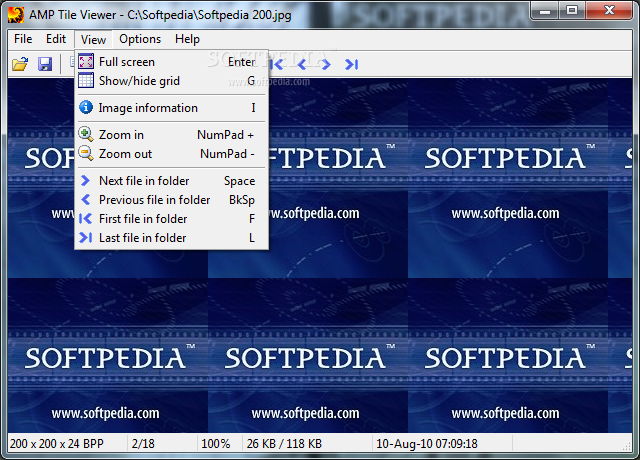Open the Edit menu
640x460 pixels.
(56, 39)
